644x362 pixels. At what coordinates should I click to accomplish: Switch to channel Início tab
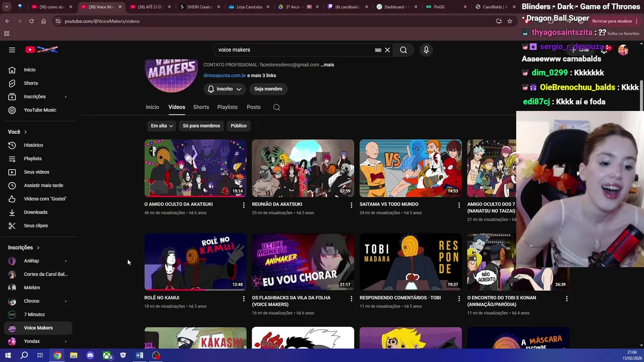coord(152,107)
